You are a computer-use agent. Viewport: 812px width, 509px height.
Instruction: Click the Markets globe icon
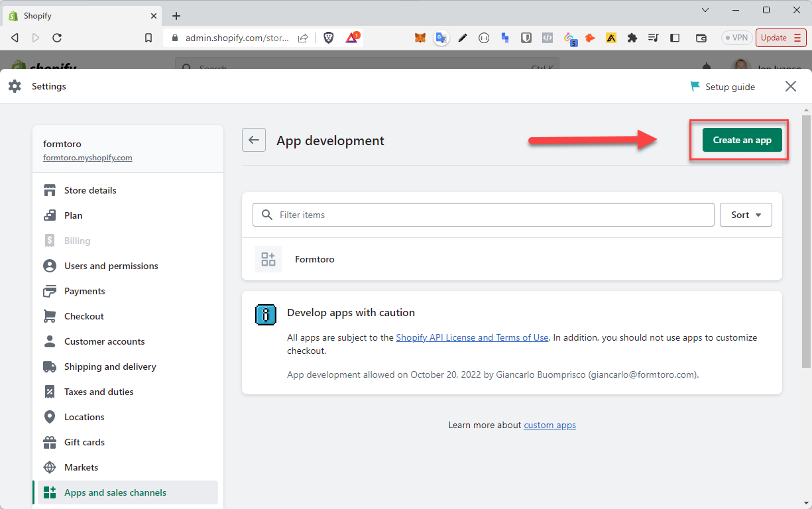pyautogui.click(x=50, y=467)
